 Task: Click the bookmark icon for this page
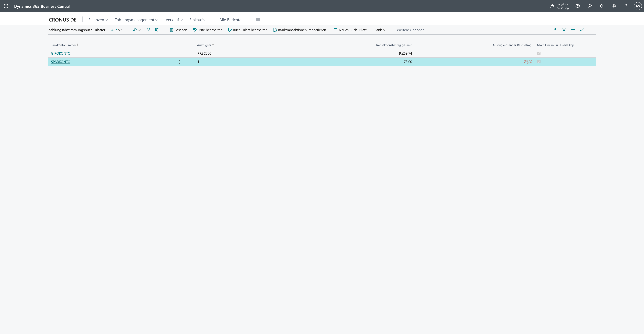[591, 30]
